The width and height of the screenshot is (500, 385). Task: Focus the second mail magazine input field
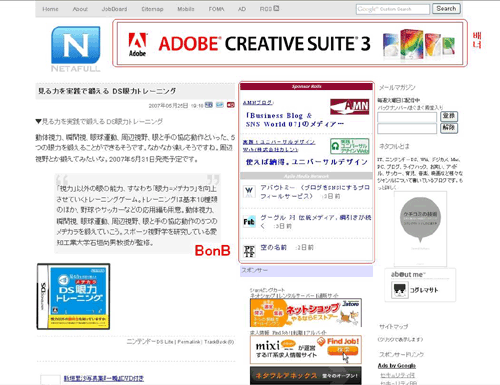tap(407, 128)
